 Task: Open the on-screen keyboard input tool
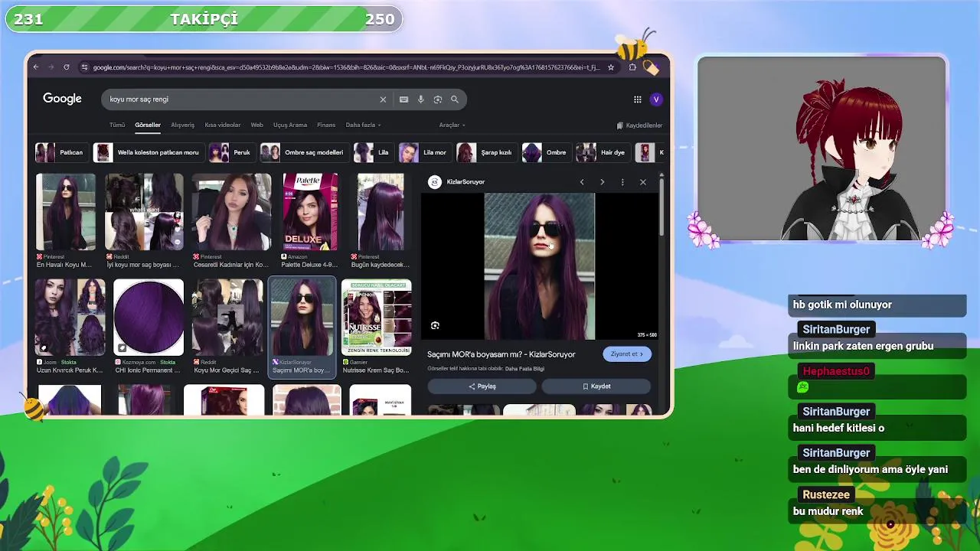click(403, 99)
